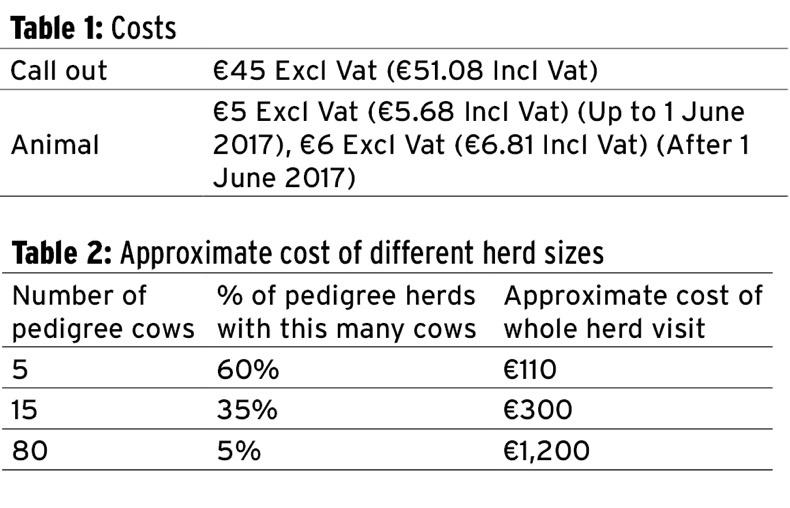
Task: Click the €6 Excl Vat animal cost line
Action: pyautogui.click(x=480, y=145)
